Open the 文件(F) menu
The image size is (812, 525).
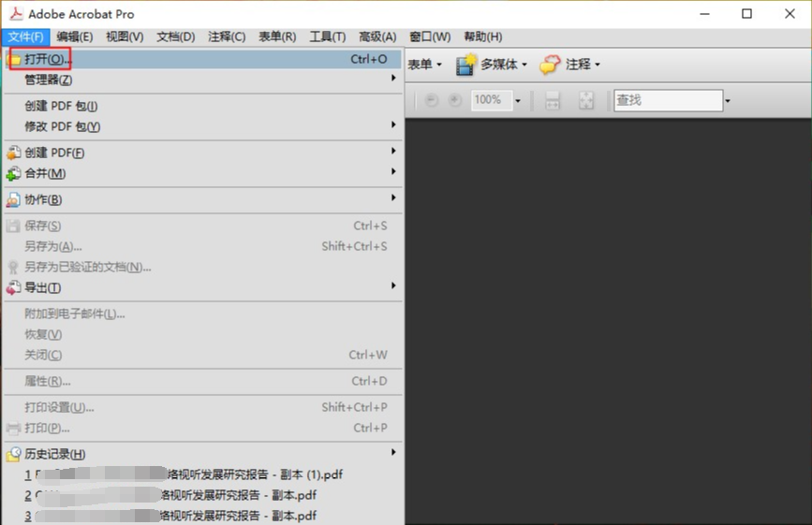coord(25,36)
